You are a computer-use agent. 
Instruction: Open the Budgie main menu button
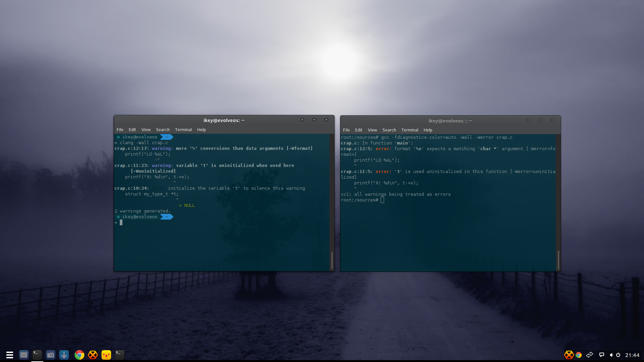click(x=10, y=355)
